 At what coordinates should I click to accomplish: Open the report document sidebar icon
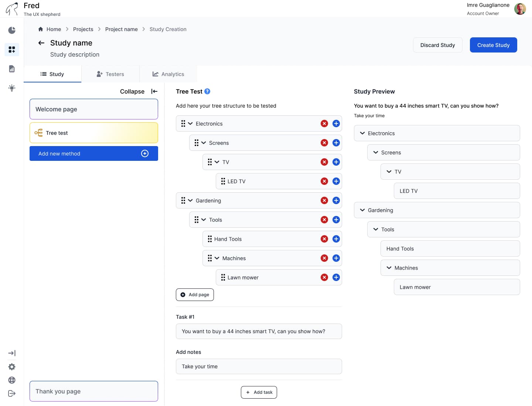click(x=12, y=69)
